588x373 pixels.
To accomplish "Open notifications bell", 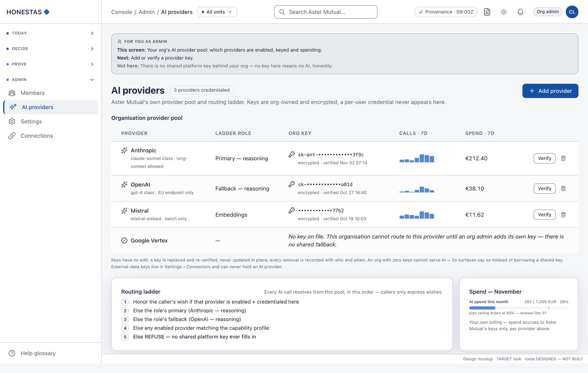I will tap(520, 12).
